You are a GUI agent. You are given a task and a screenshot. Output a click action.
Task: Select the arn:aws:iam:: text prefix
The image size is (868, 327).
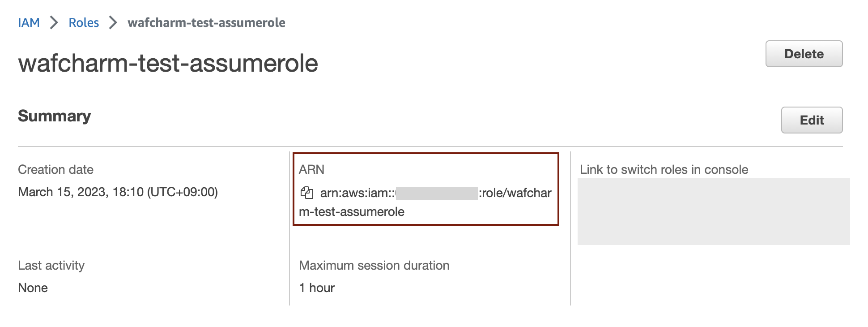(x=357, y=193)
